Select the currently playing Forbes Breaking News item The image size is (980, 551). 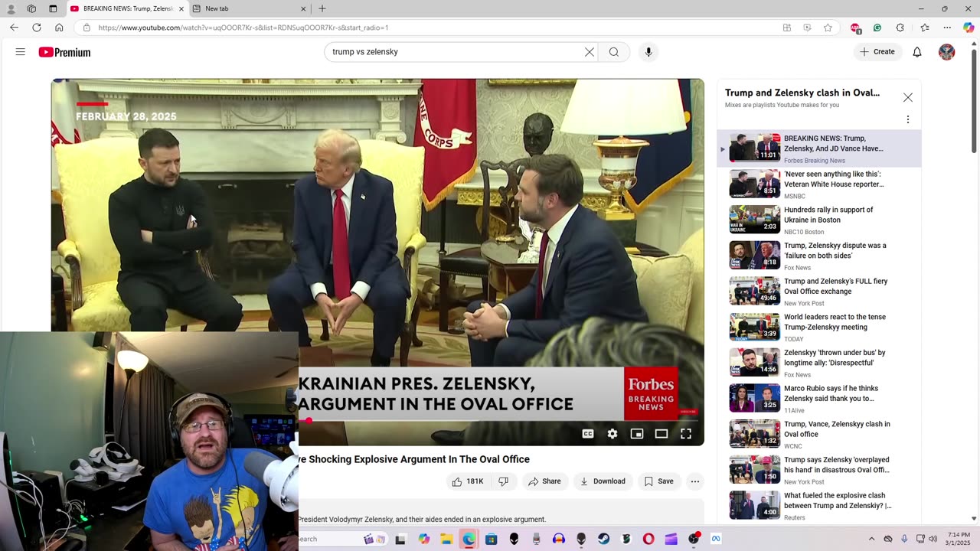point(819,148)
